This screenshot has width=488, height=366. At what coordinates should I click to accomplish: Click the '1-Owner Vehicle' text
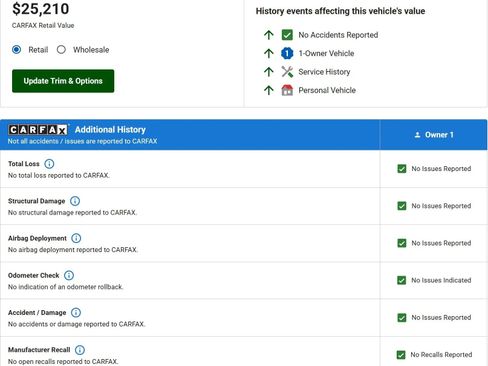[x=326, y=53]
